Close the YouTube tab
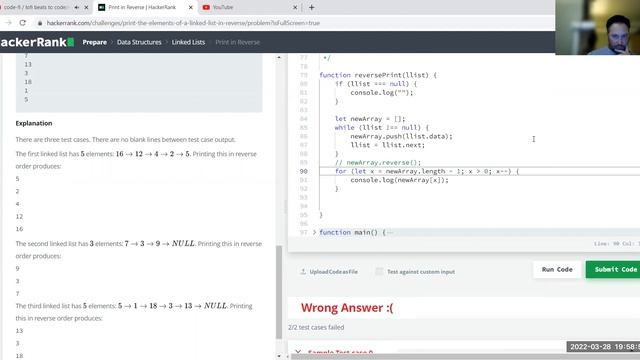 (x=295, y=7)
